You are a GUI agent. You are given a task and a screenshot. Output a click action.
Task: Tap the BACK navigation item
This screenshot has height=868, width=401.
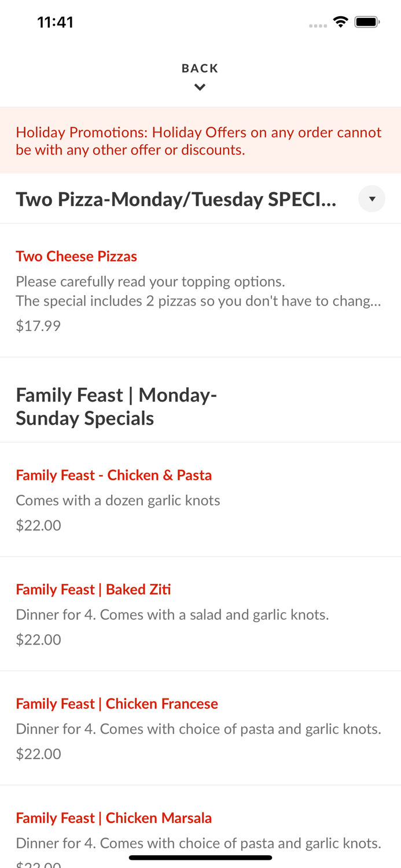coord(200,68)
